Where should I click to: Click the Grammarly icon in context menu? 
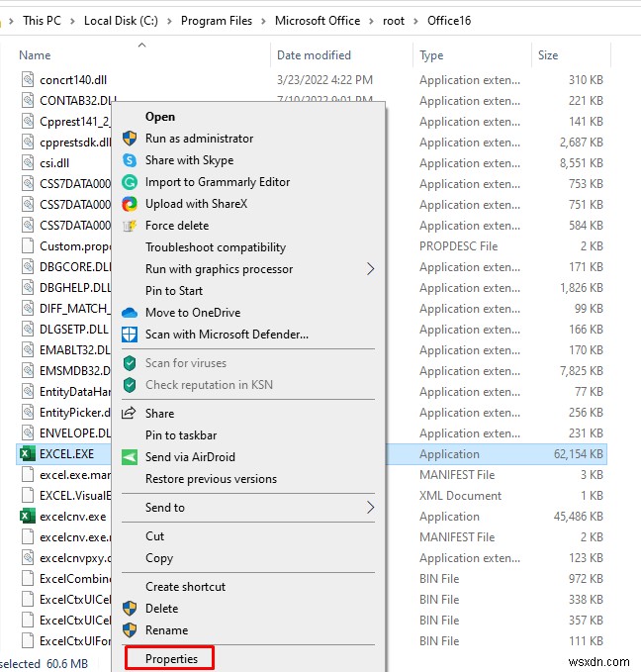click(x=130, y=182)
